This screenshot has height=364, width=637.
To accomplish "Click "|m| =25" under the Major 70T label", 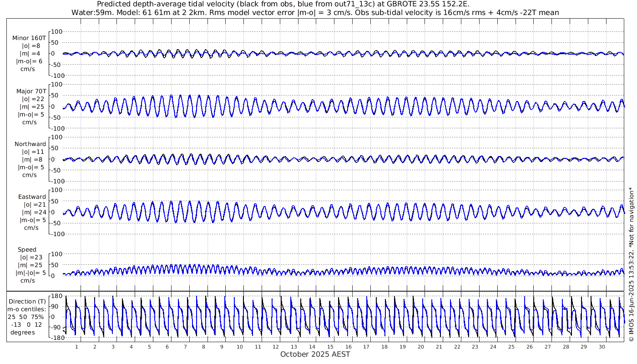I will click(31, 107).
